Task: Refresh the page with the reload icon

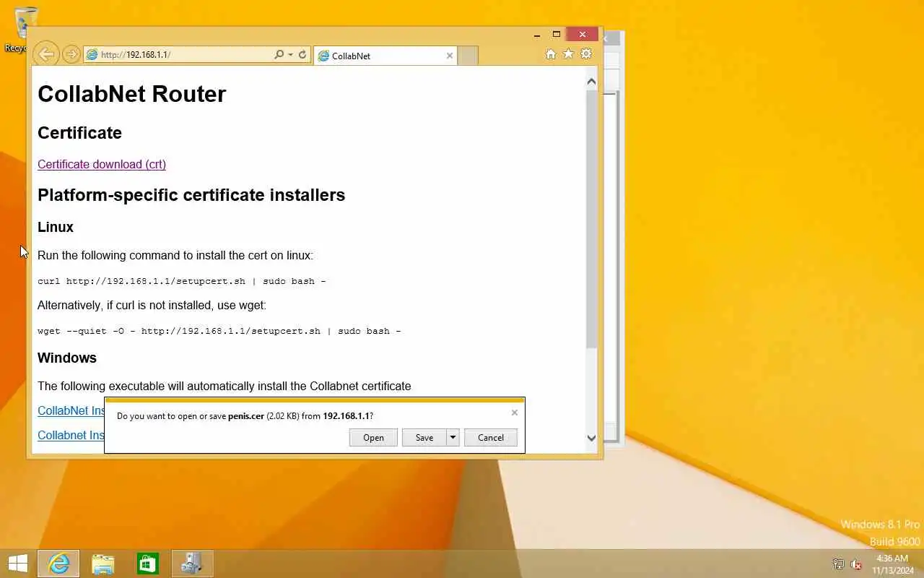Action: coord(302,55)
